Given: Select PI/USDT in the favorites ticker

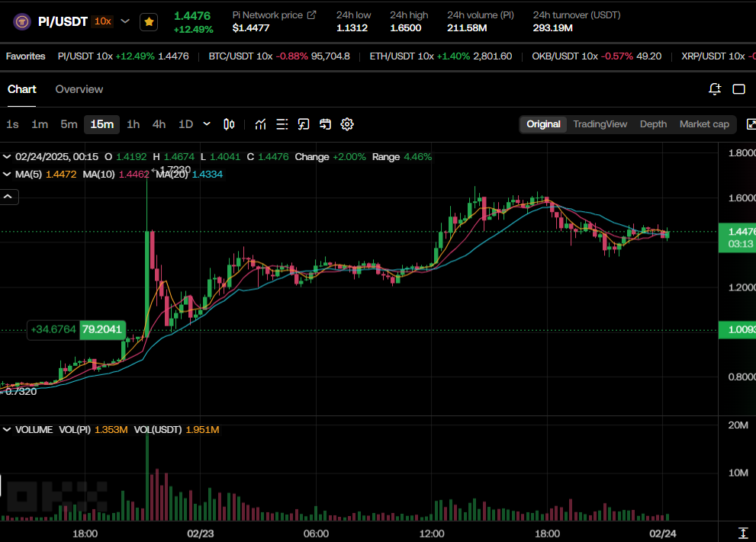Looking at the screenshot, I should coord(124,56).
